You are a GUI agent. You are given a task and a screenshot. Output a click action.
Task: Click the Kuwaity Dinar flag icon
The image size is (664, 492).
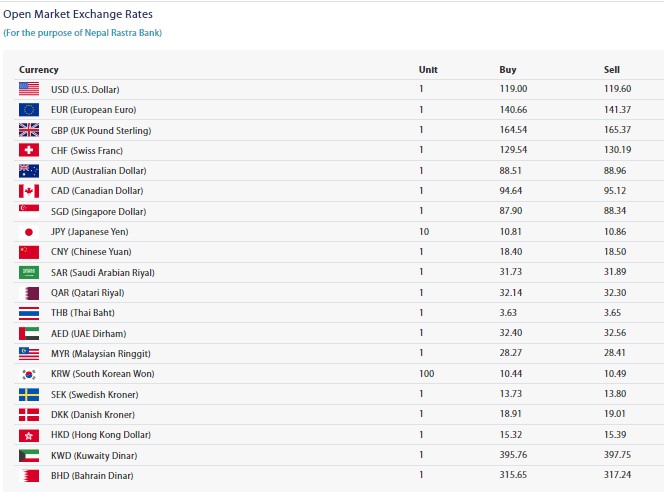[29, 455]
